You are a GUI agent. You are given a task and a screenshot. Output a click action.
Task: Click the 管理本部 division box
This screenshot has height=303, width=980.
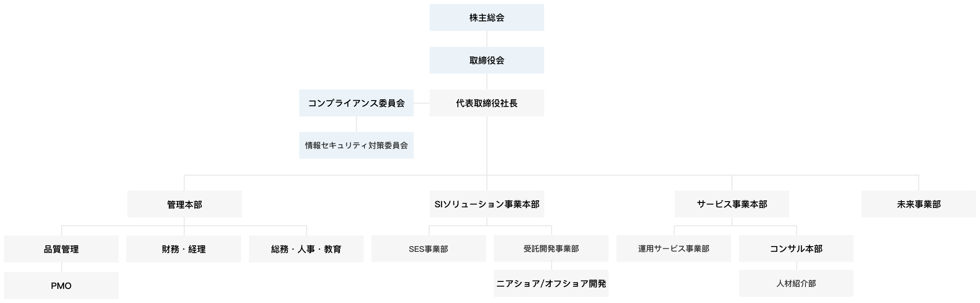coord(184,204)
